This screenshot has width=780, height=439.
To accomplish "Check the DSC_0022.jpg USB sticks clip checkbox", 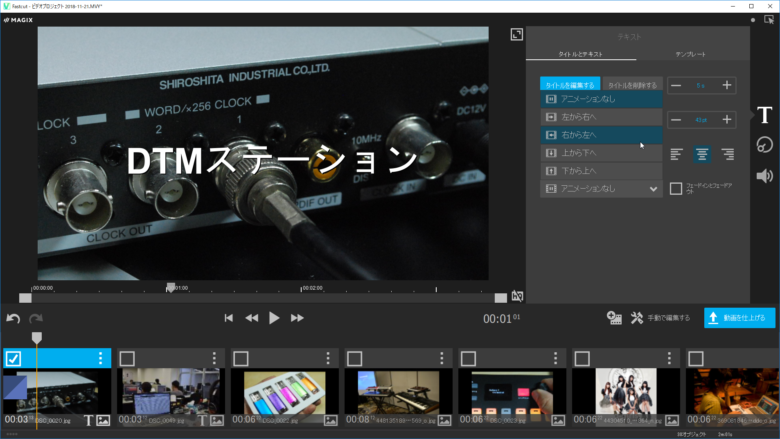I will tap(241, 358).
